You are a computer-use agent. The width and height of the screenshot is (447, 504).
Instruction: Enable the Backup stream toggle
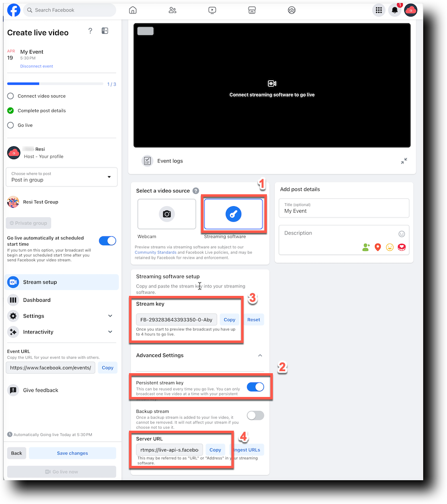(255, 415)
